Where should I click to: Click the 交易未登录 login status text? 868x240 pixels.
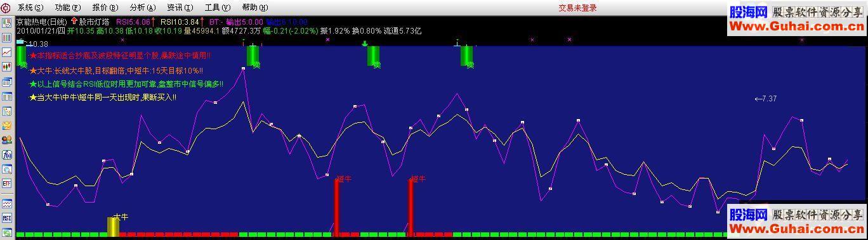pos(577,8)
